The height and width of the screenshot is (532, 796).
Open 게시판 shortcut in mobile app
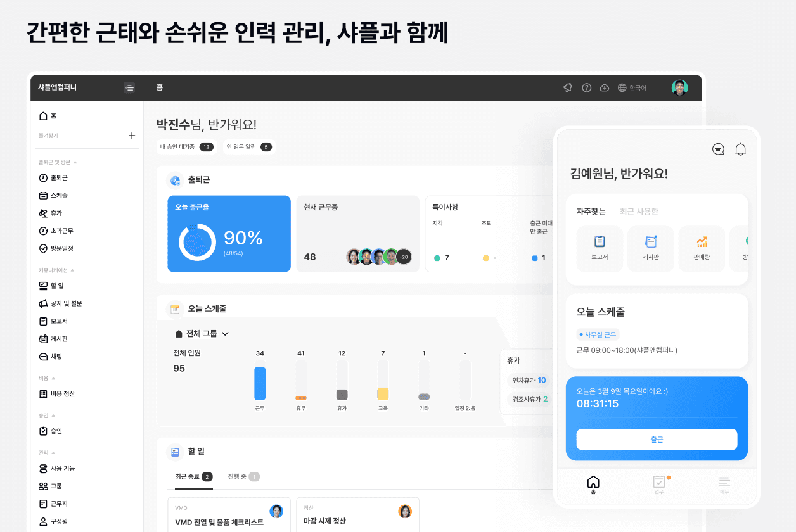click(651, 249)
